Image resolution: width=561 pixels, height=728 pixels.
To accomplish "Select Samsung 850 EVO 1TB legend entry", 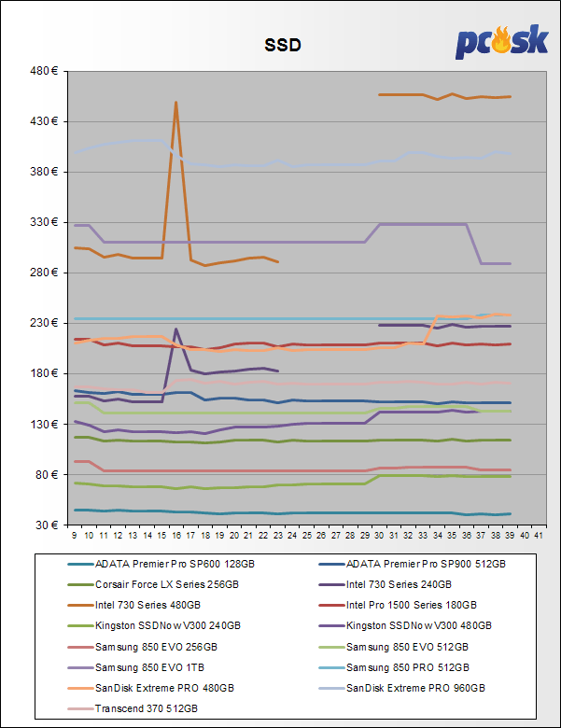I will [x=135, y=667].
